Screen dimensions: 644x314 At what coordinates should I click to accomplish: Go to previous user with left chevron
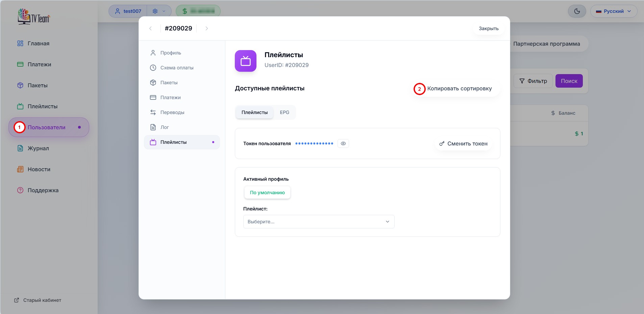point(150,28)
